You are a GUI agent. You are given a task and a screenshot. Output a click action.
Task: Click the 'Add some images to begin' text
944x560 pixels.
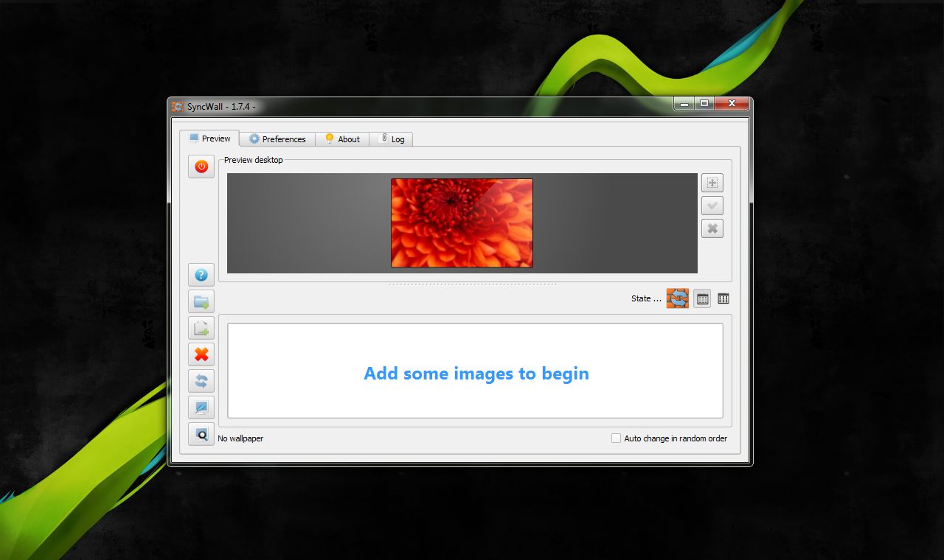point(476,374)
